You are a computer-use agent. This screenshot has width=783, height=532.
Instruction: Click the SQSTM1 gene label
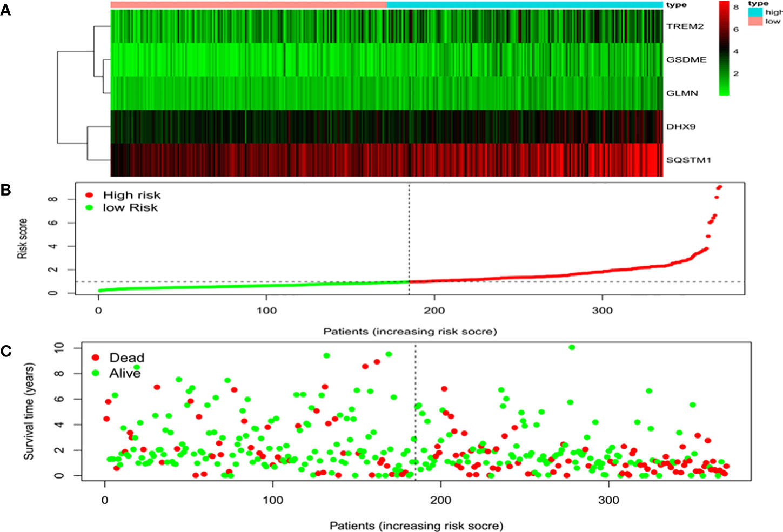point(688,160)
